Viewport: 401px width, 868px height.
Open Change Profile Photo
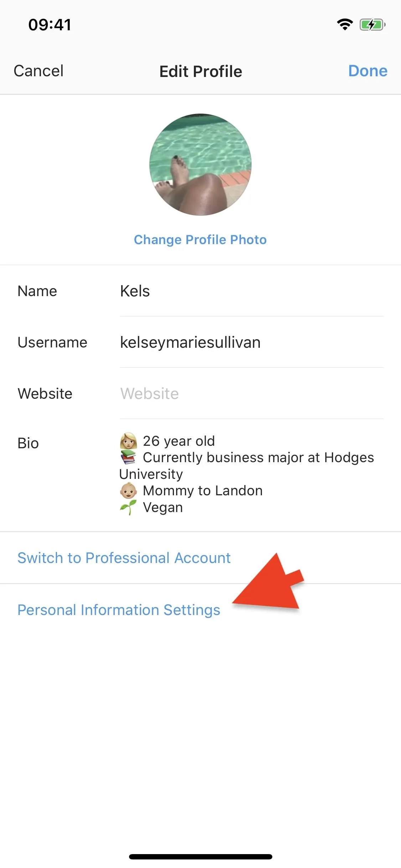(x=200, y=240)
